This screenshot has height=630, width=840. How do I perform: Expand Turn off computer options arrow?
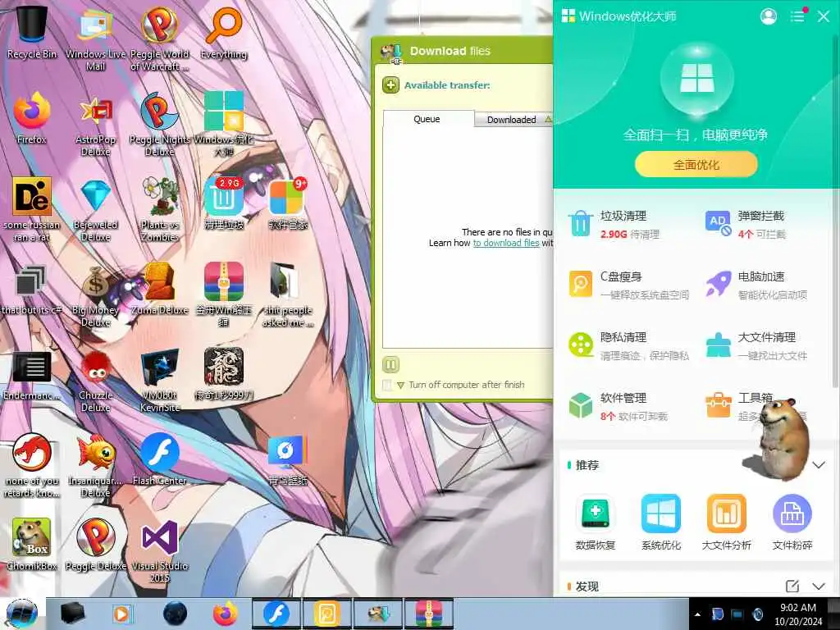400,386
